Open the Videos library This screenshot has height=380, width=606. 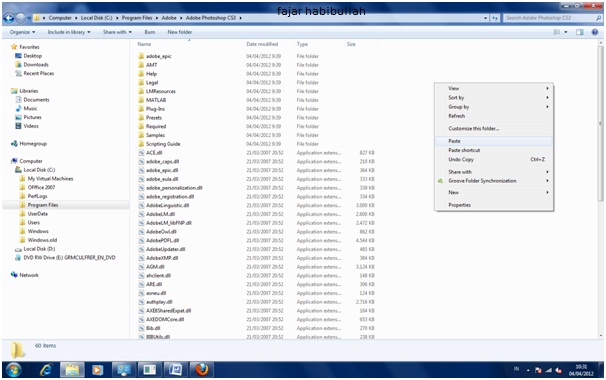coord(27,126)
